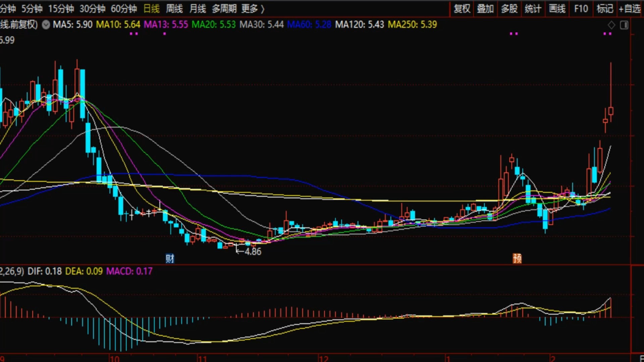
Task: Open the 复权 adjustment menu
Action: (462, 9)
